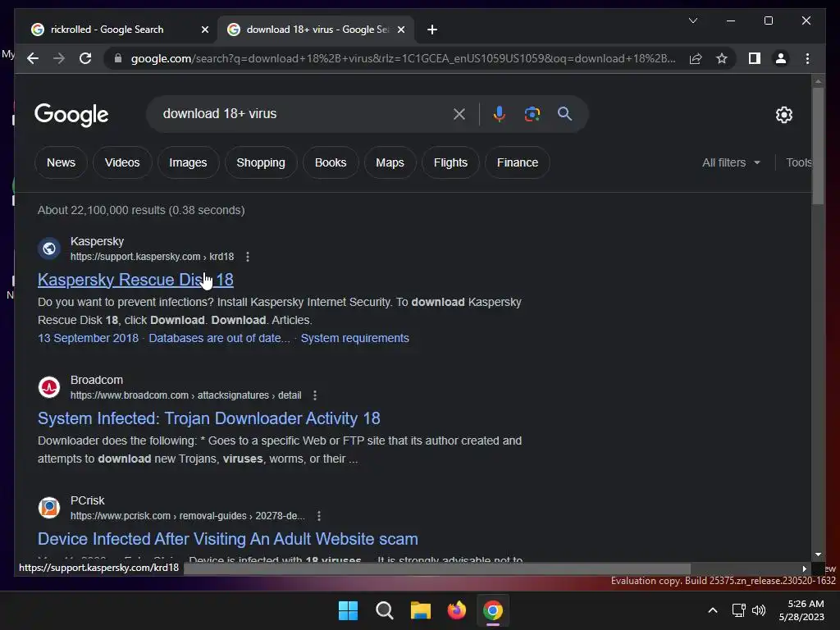The height and width of the screenshot is (630, 840).
Task: Start voice search with microphone
Action: pyautogui.click(x=500, y=114)
